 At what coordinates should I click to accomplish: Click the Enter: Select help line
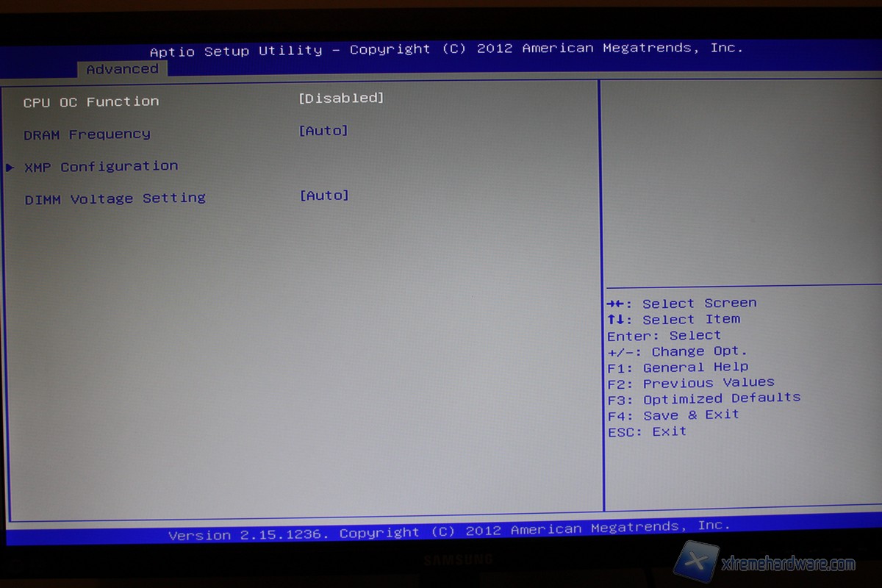pos(664,336)
